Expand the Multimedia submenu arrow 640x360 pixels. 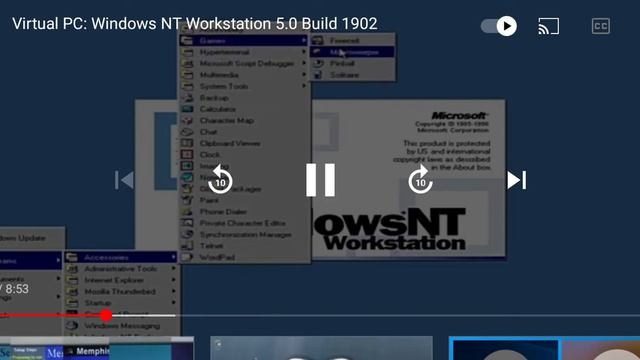(304, 75)
